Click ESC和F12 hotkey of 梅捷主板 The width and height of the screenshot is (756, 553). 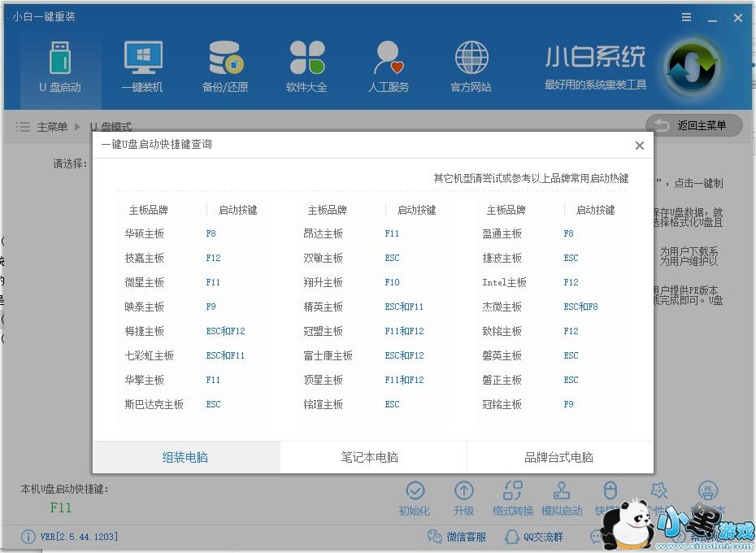coord(226,331)
